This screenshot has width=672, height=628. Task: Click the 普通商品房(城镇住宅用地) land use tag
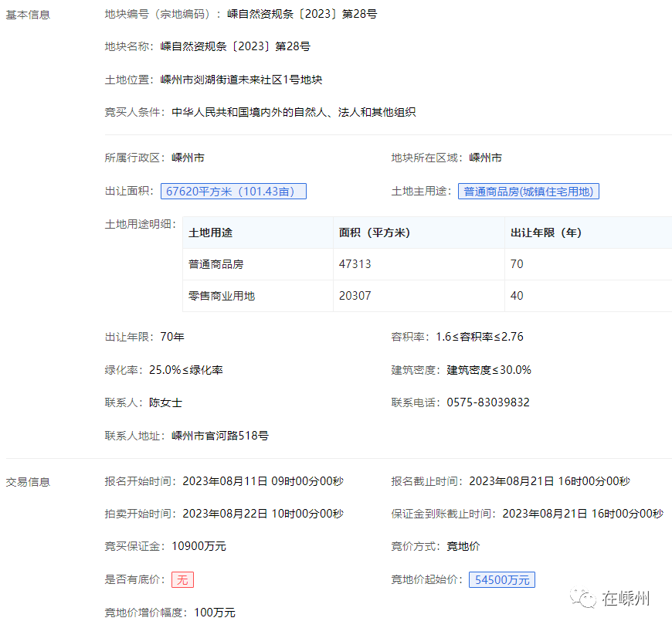pyautogui.click(x=528, y=192)
